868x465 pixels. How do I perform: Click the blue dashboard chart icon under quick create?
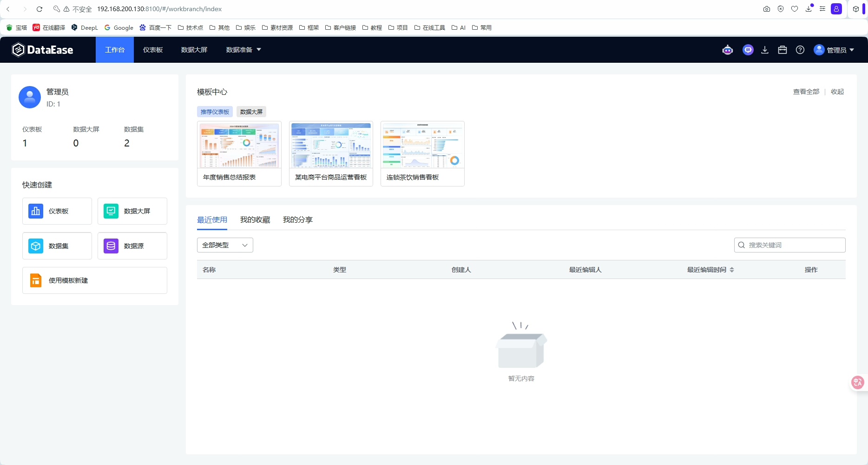pos(36,211)
